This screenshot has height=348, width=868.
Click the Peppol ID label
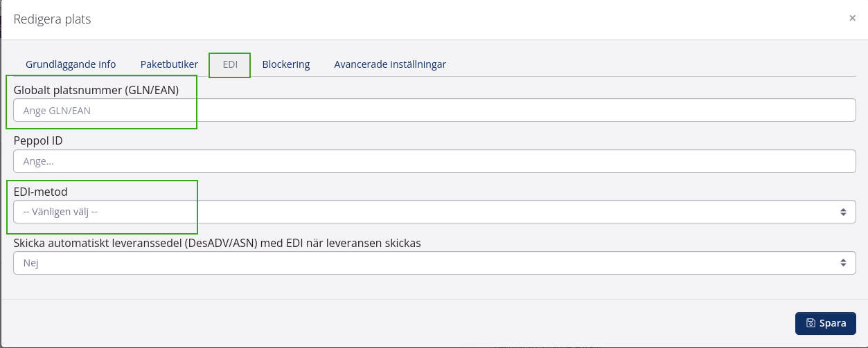[x=38, y=140]
